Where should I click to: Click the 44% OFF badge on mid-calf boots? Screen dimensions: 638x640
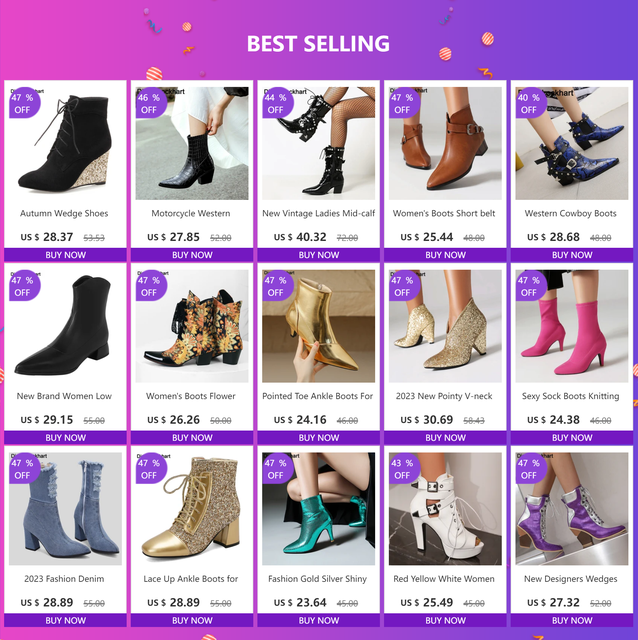coord(278,103)
